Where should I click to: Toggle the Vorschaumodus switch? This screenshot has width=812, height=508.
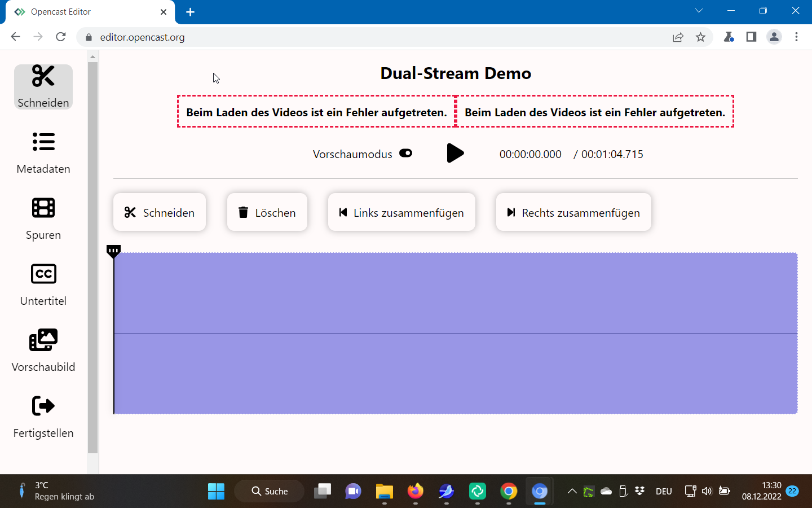(x=405, y=154)
